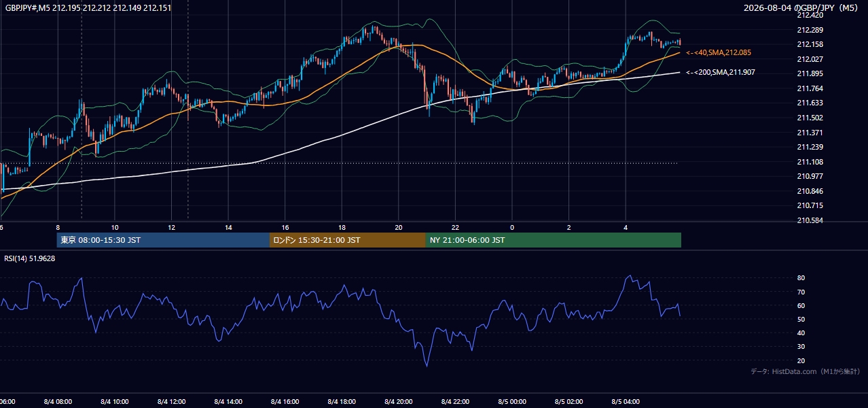Click the 8/4 08:00 bottom timestamp

pyautogui.click(x=57, y=401)
